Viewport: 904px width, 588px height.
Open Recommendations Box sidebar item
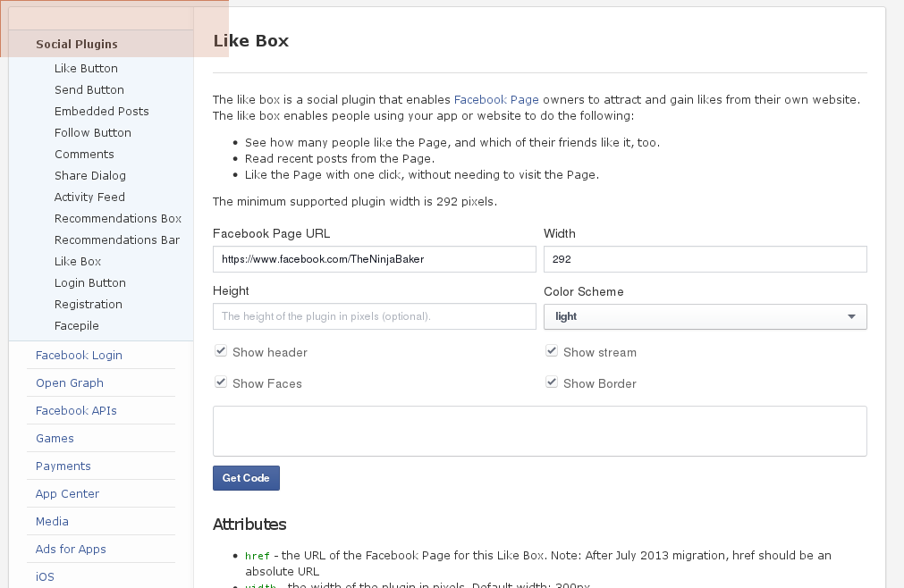click(x=118, y=218)
